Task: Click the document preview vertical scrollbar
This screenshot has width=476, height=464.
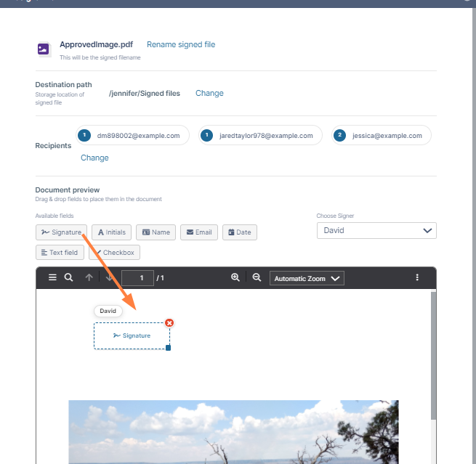Action: [433, 355]
